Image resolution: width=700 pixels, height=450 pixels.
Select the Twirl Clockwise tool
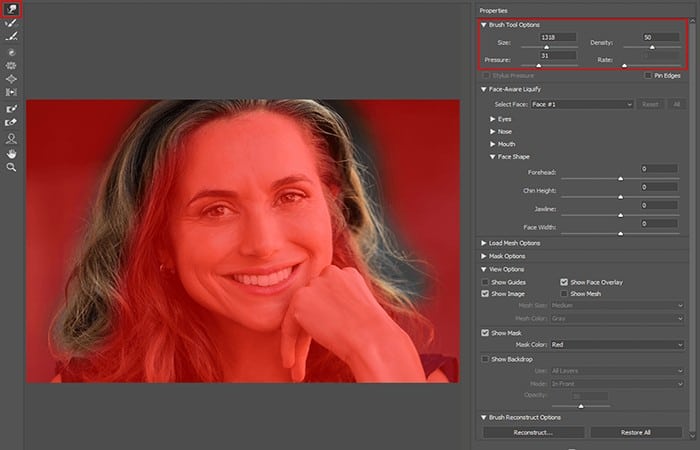point(11,53)
